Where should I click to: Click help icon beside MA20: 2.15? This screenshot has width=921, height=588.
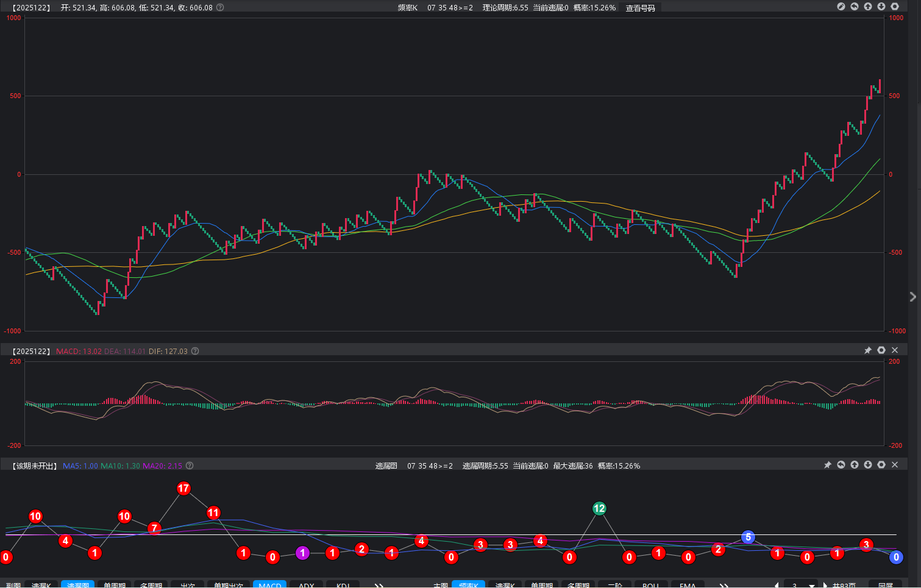tap(190, 466)
